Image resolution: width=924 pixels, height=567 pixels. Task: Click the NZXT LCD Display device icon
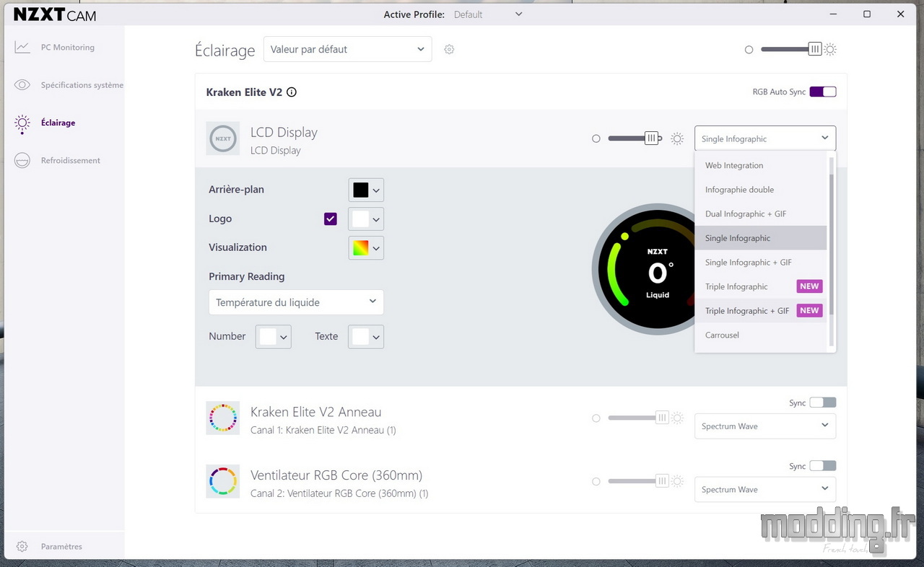tap(223, 139)
